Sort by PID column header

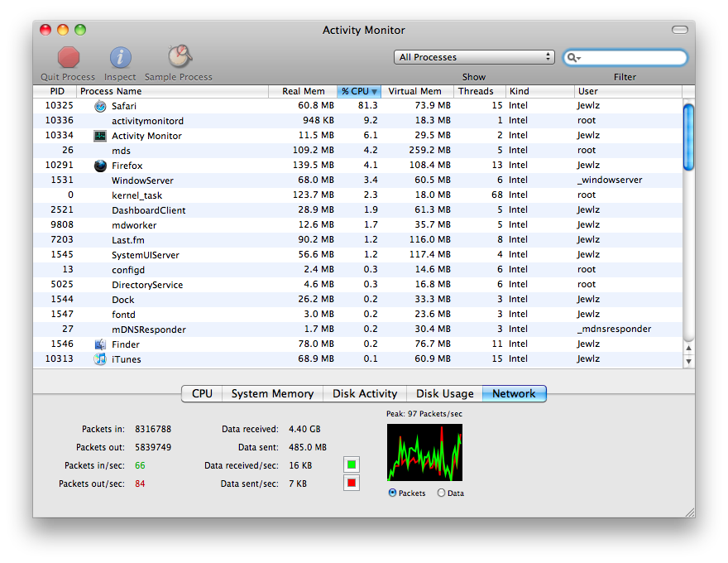[55, 91]
